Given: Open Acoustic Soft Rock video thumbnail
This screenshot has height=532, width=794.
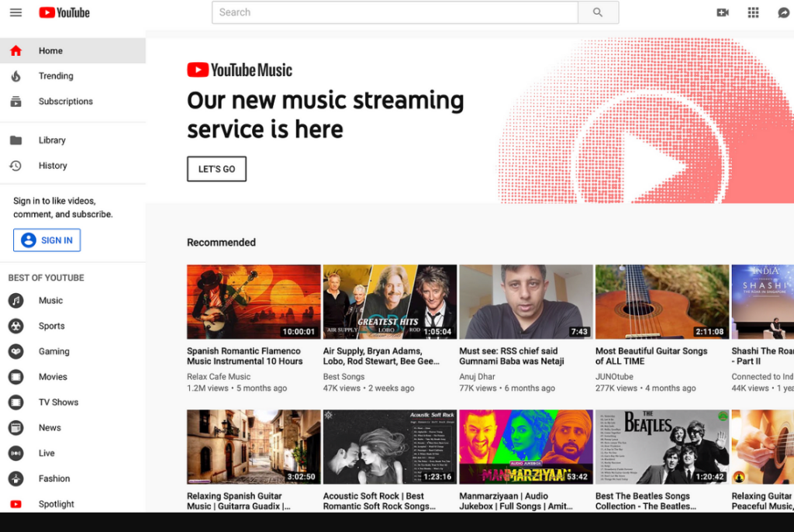Looking at the screenshot, I should [x=390, y=447].
